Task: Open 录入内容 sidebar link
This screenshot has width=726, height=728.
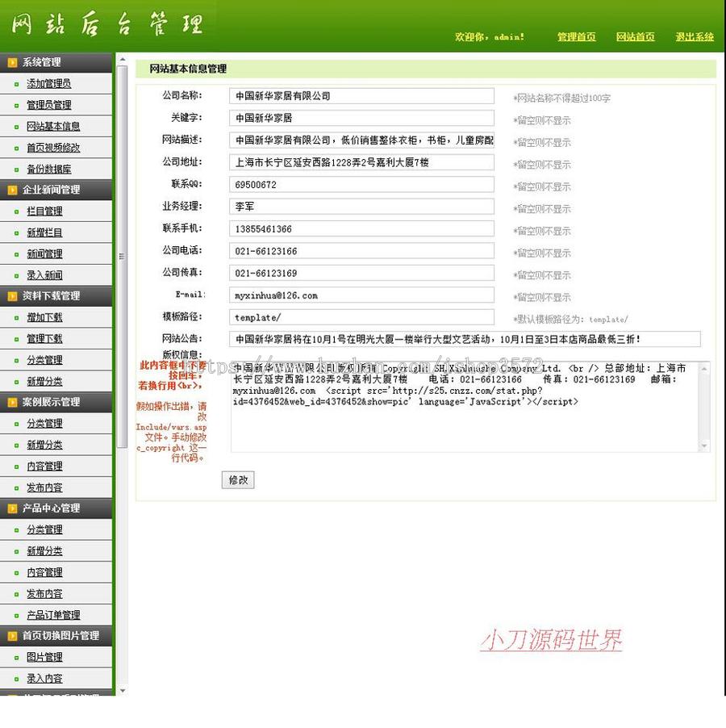Action: click(x=44, y=679)
